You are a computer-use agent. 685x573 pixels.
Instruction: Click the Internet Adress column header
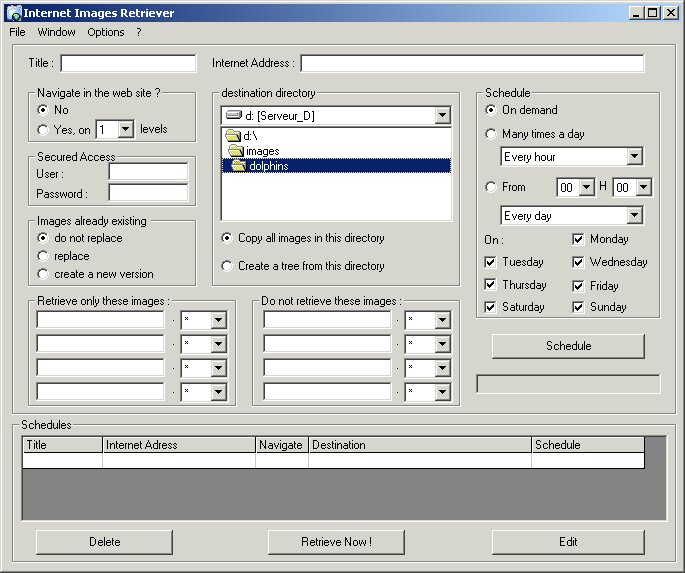(179, 445)
